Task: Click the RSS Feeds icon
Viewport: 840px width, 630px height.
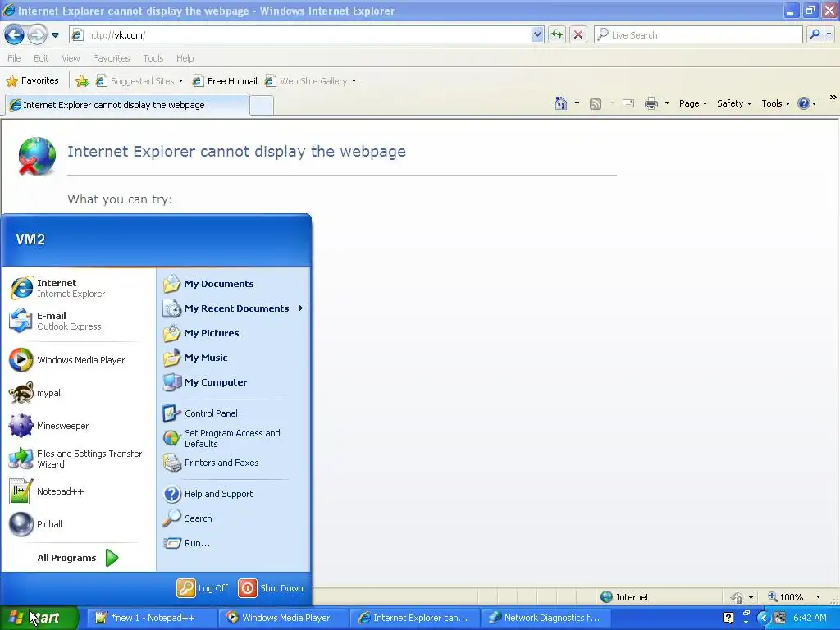Action: pos(596,104)
